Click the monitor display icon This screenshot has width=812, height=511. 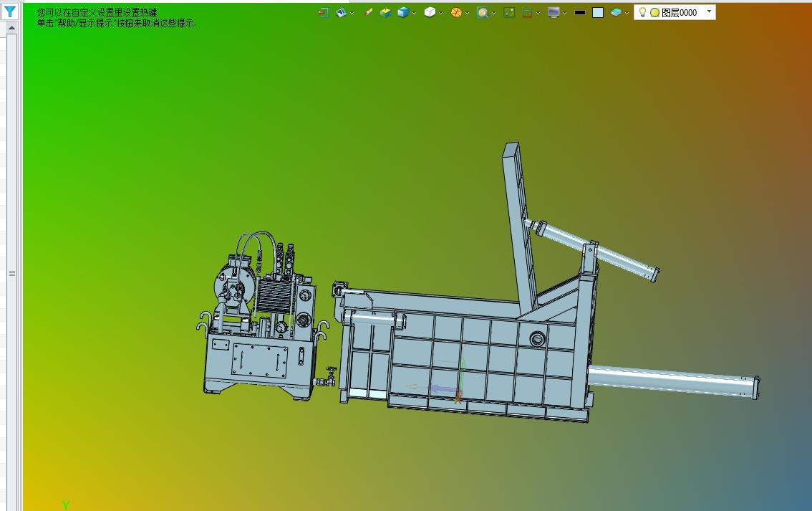click(x=554, y=12)
